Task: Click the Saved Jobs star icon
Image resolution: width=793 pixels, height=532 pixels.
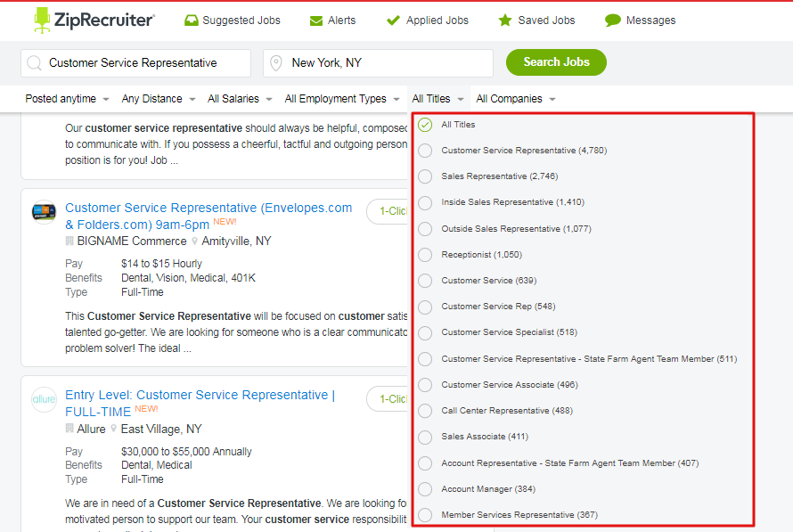Action: click(505, 19)
